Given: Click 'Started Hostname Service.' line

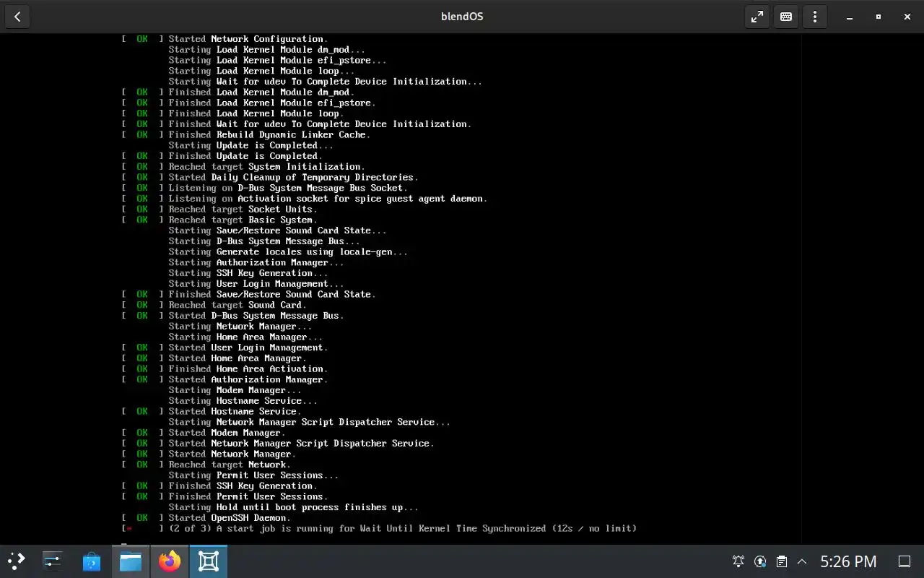Looking at the screenshot, I should click(235, 411).
